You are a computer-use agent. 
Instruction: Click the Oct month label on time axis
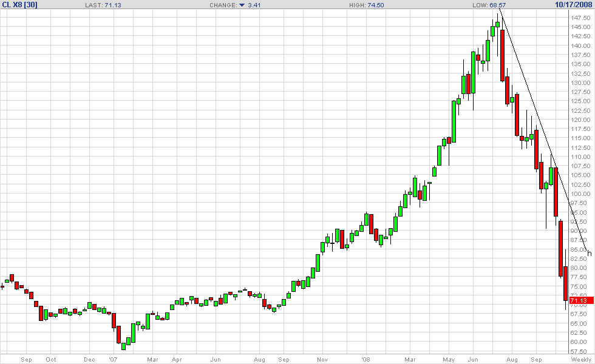pos(51,359)
